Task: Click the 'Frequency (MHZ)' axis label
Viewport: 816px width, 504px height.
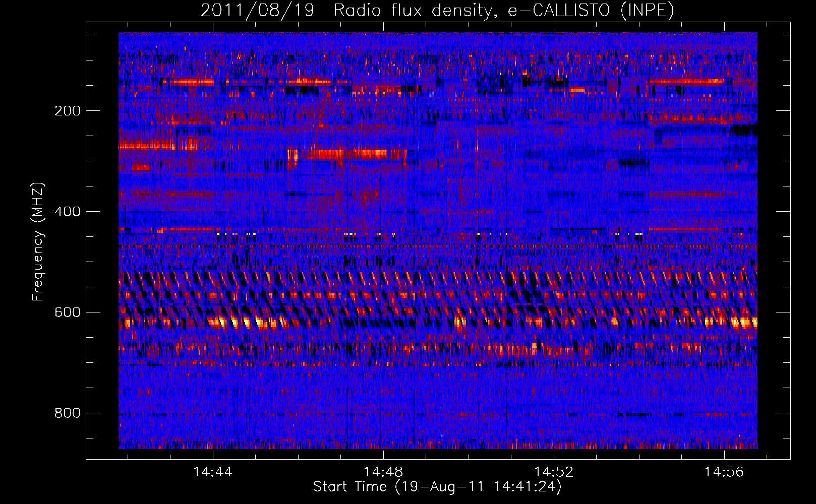Action: click(38, 241)
